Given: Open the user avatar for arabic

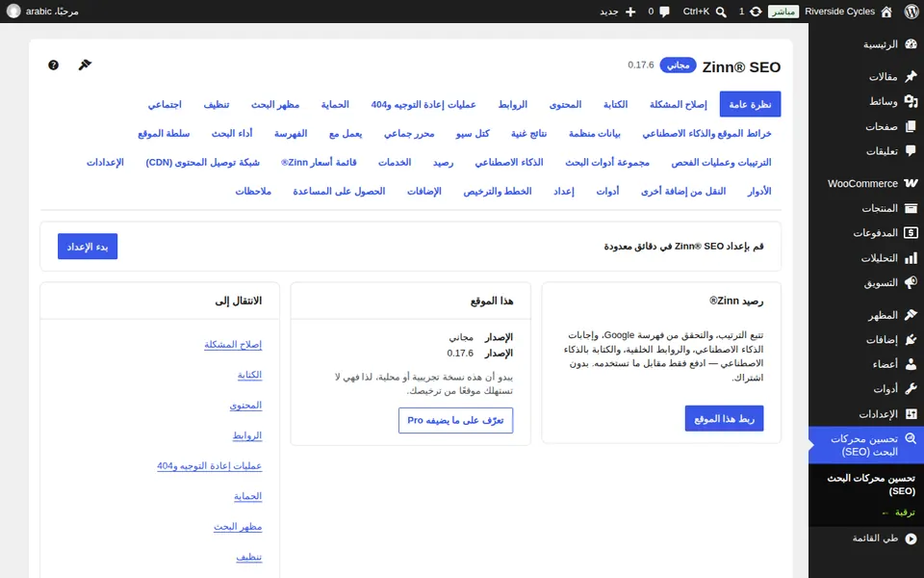Looking at the screenshot, I should 13,12.
